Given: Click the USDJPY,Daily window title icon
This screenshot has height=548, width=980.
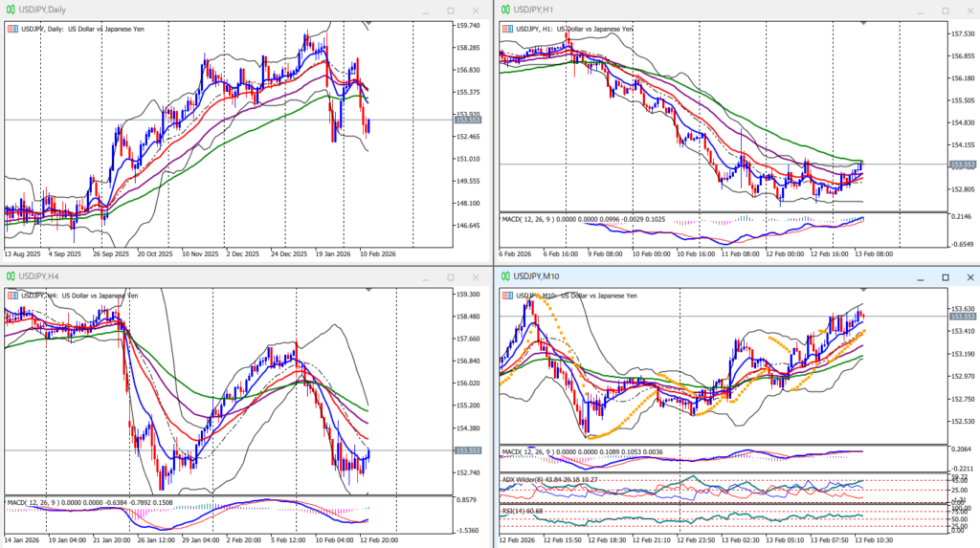Looking at the screenshot, I should pos(10,10).
